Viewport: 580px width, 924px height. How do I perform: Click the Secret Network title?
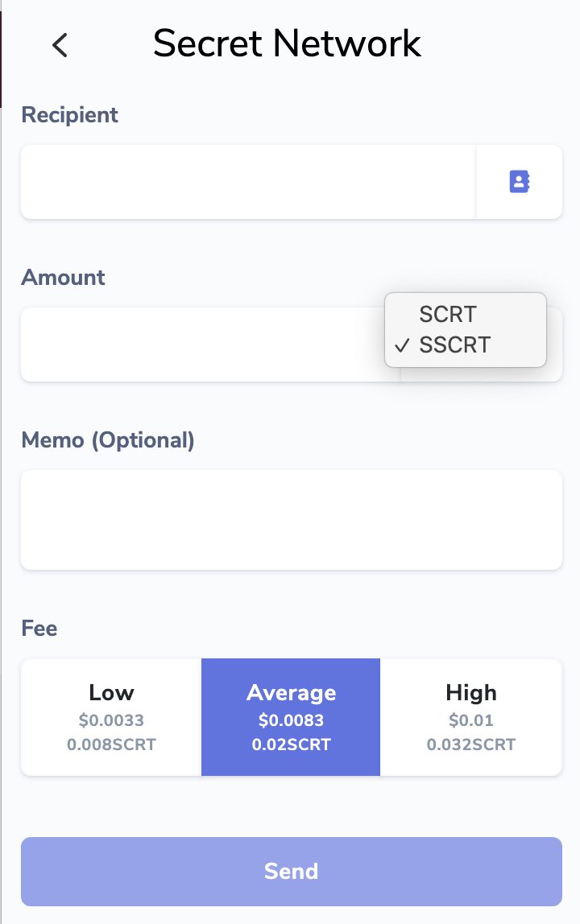click(x=287, y=43)
